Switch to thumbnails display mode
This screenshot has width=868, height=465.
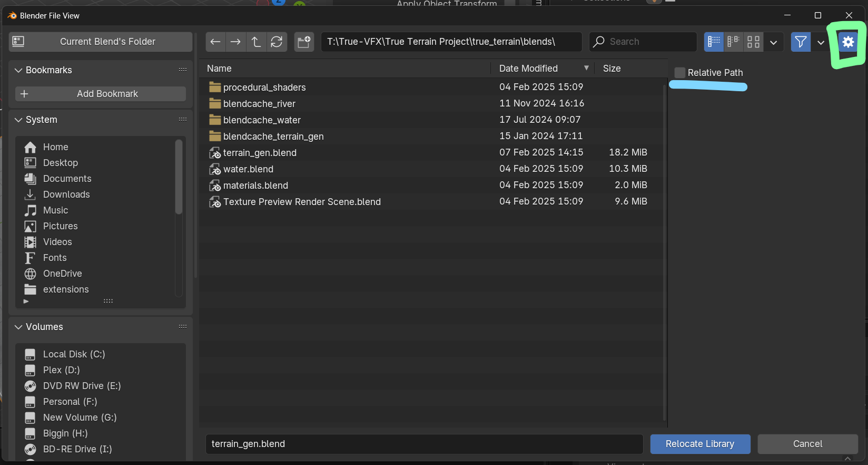[753, 42]
